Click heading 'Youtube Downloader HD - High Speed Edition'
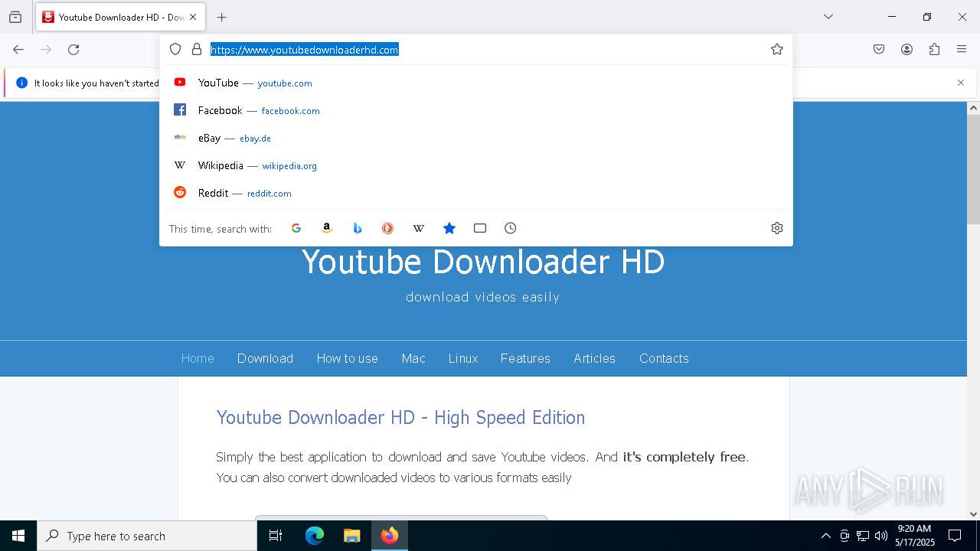 [400, 417]
